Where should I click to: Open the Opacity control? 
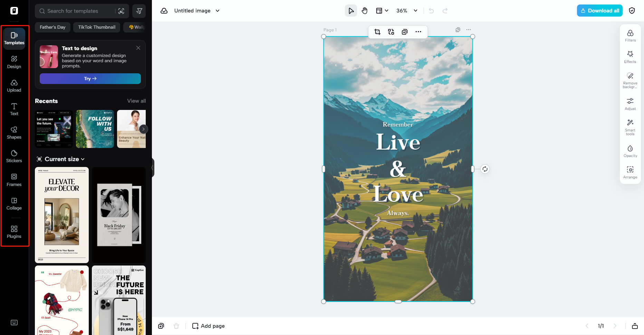coord(630,151)
